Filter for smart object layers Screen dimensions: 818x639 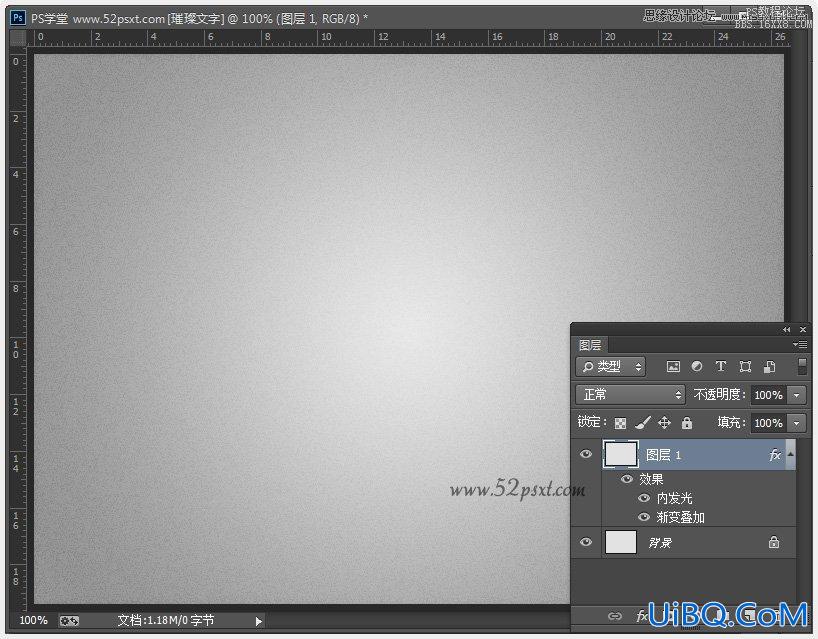coord(769,367)
